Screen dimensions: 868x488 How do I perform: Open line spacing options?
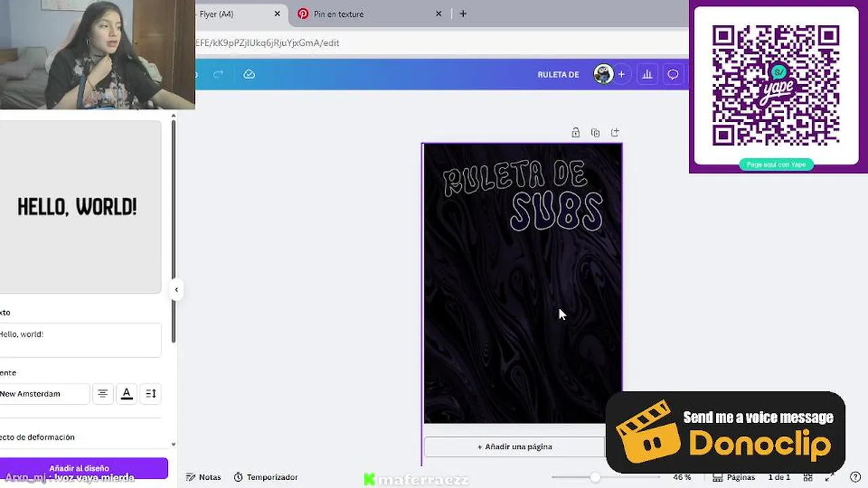tap(151, 394)
